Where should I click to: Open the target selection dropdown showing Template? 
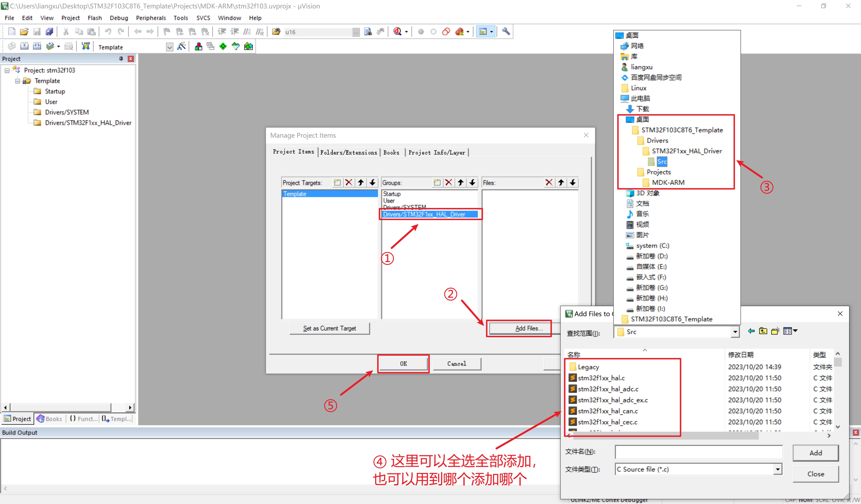(x=170, y=47)
